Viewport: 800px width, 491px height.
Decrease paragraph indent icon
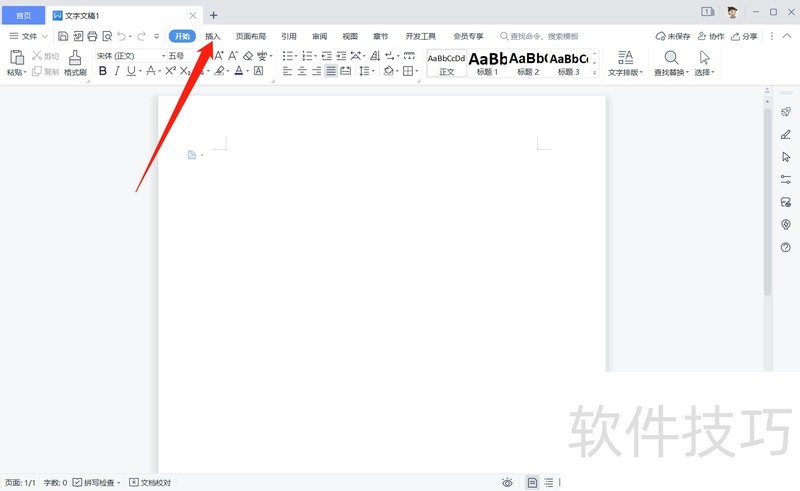[x=327, y=56]
